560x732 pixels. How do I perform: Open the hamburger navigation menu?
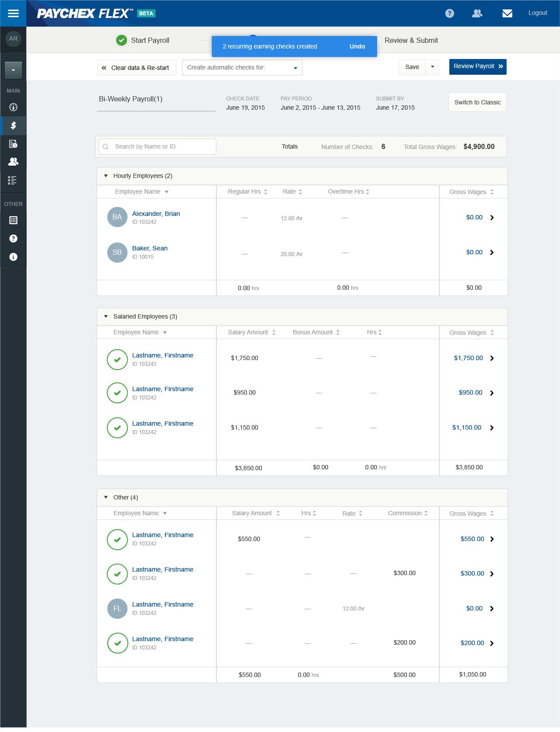(x=13, y=13)
